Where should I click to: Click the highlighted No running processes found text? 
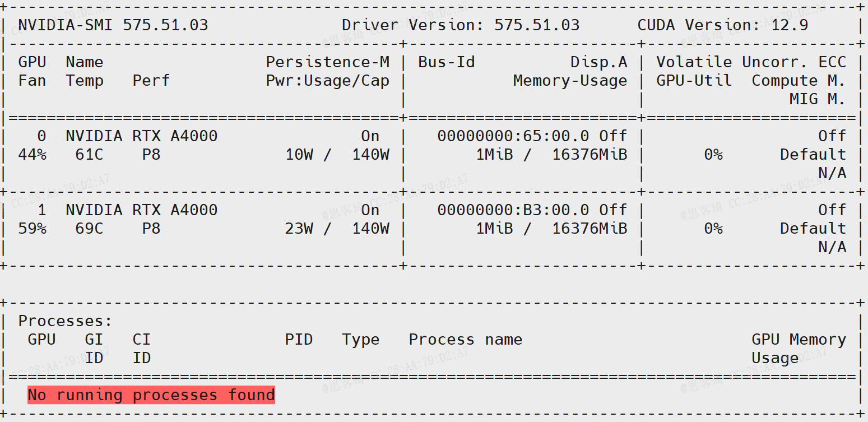(x=151, y=395)
